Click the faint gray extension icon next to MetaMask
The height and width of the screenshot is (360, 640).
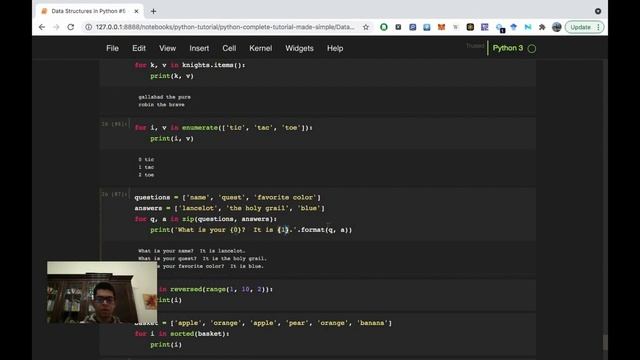click(456, 27)
